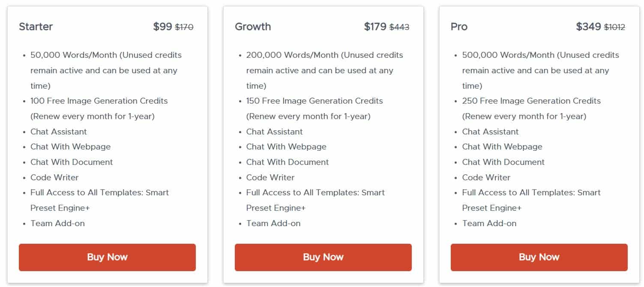Image resolution: width=644 pixels, height=287 pixels.
Task: Select Chat With Document under Pro
Action: coord(503,162)
